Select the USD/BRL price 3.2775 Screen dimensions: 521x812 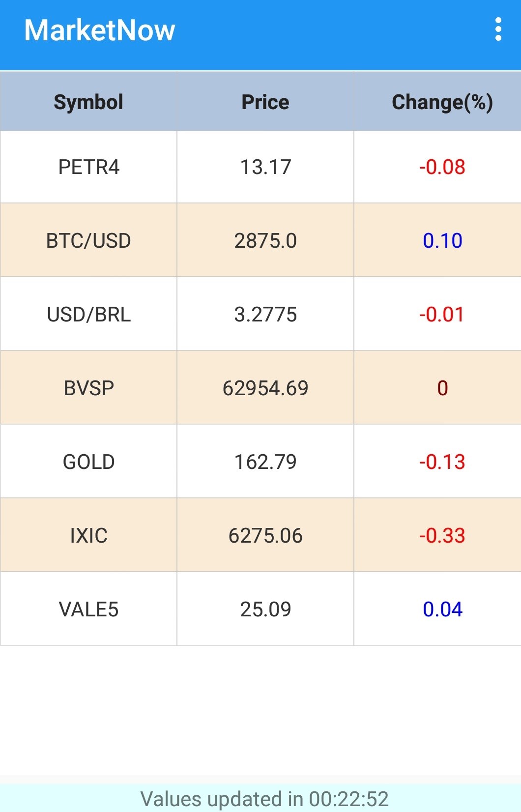(x=265, y=315)
